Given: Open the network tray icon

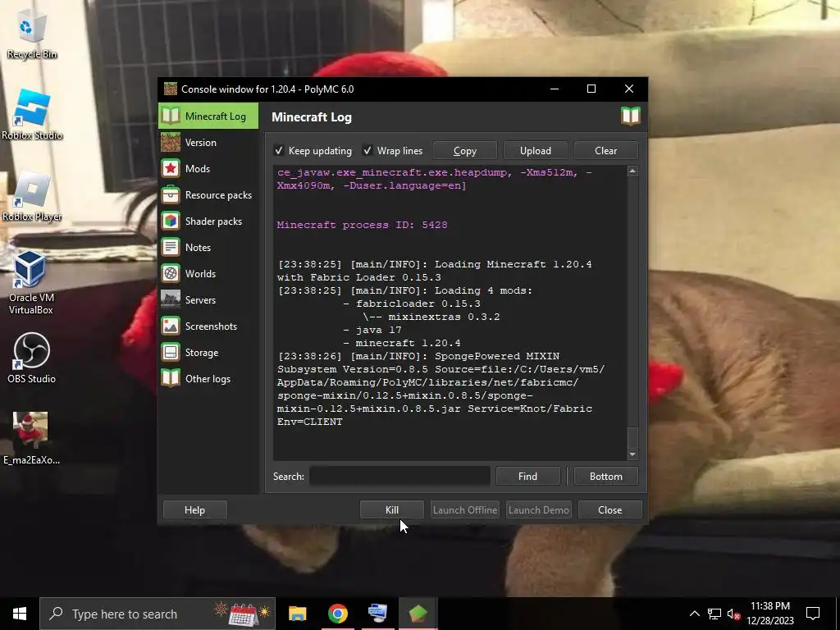Looking at the screenshot, I should point(714,614).
